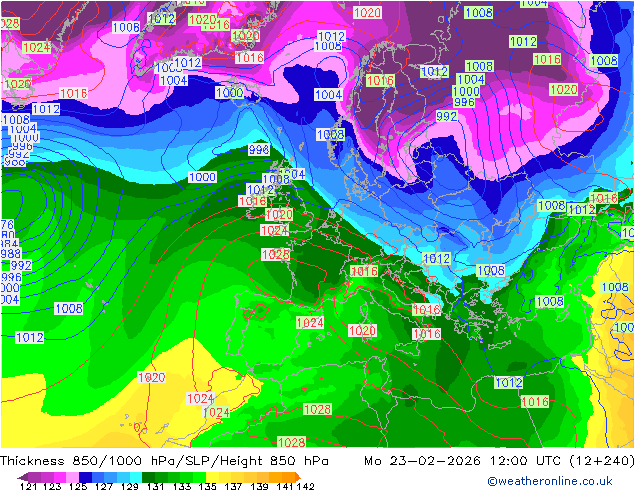Click the 125 legend scale value
Viewport: 634px width, 490px height.
(78, 486)
